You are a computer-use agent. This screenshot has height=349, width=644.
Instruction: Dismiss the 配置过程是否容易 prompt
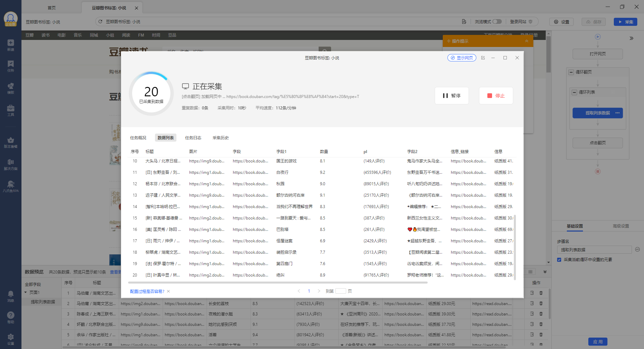tap(168, 291)
